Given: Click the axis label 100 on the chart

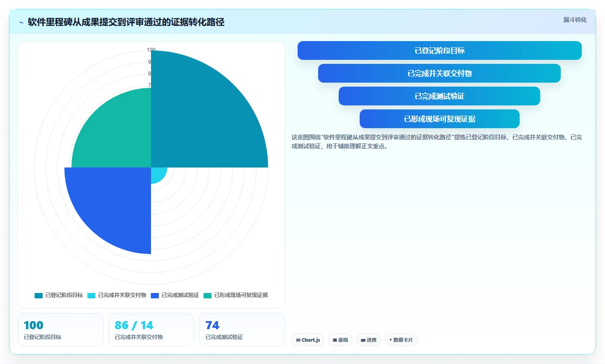Looking at the screenshot, I should coord(151,50).
